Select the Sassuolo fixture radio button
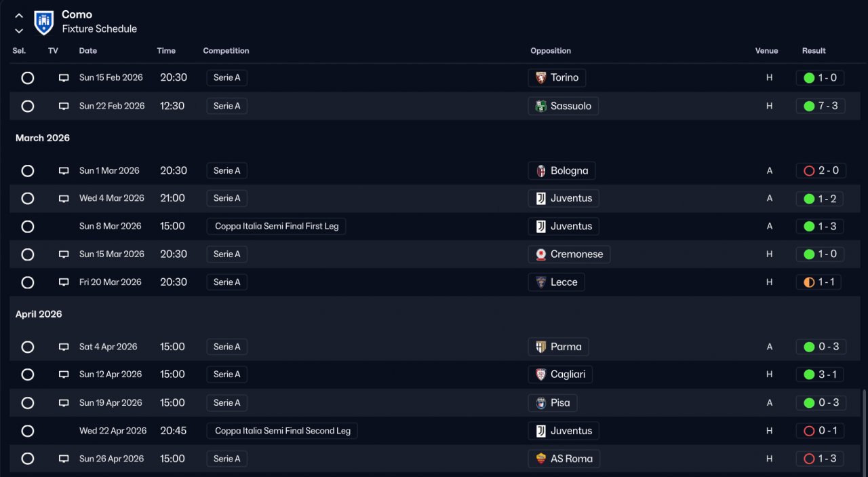This screenshot has height=477, width=868. (x=28, y=106)
